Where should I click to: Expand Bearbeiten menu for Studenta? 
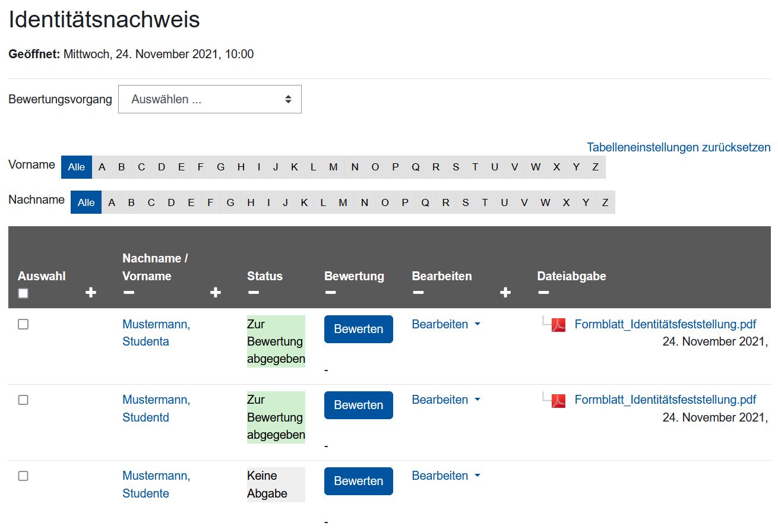(x=446, y=324)
